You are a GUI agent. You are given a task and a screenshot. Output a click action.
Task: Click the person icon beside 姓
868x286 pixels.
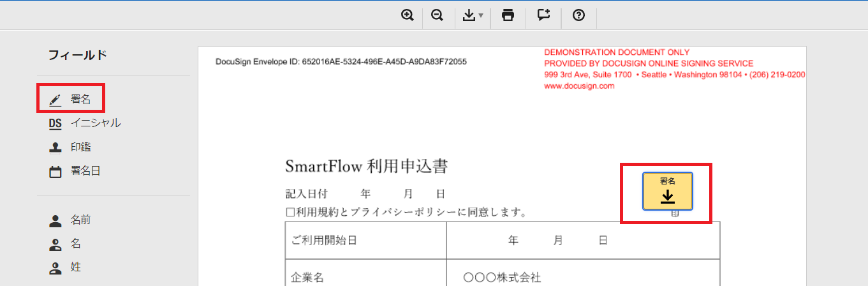pyautogui.click(x=55, y=268)
